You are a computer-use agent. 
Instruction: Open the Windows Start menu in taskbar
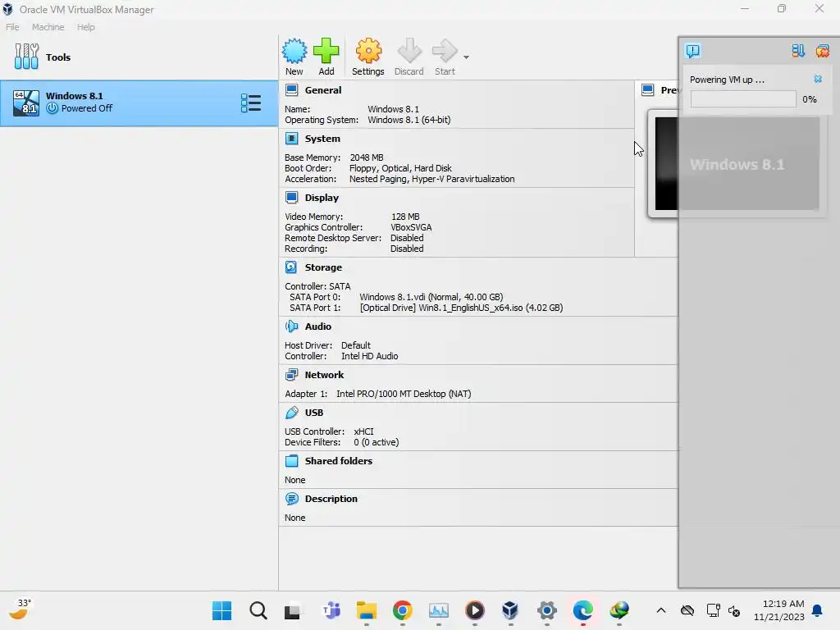point(221,610)
